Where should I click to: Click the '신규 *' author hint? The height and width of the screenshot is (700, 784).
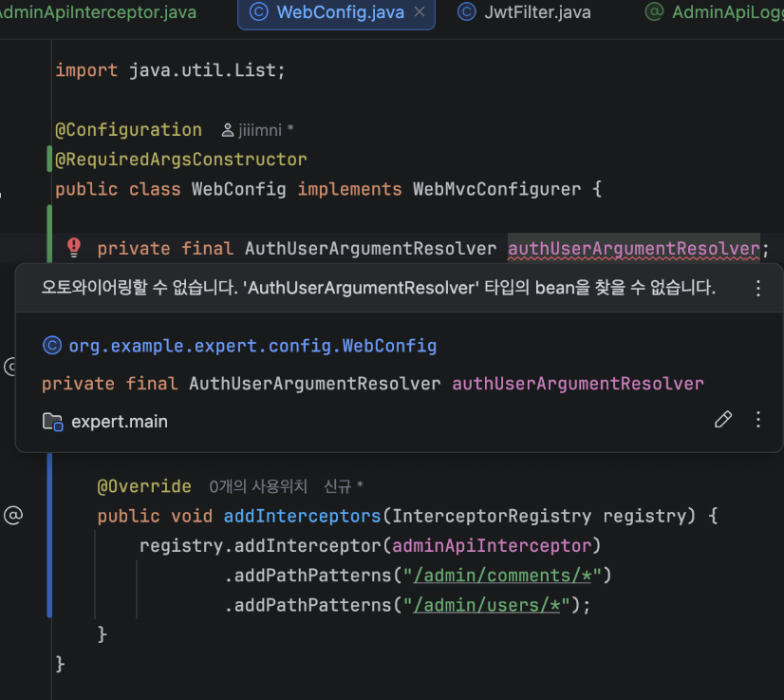click(343, 486)
